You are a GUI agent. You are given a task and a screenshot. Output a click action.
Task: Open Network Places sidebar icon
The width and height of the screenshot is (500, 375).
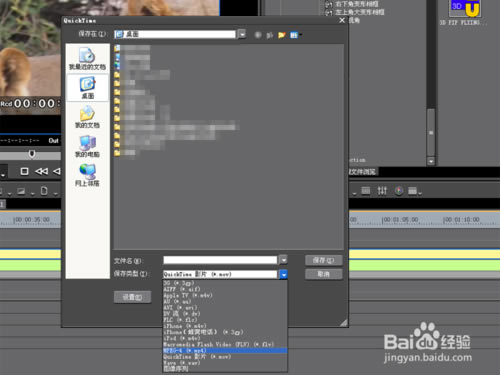pyautogui.click(x=87, y=175)
